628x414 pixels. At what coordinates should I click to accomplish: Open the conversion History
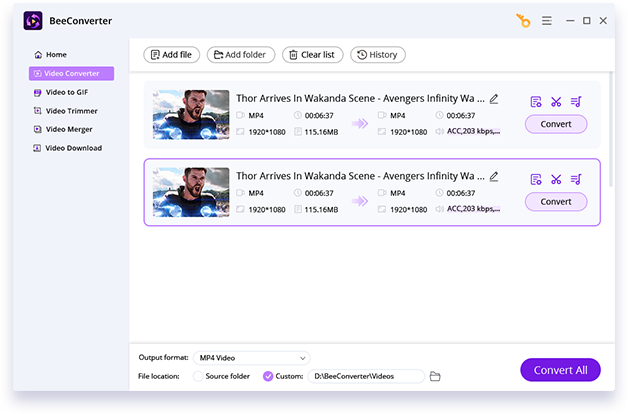point(377,55)
